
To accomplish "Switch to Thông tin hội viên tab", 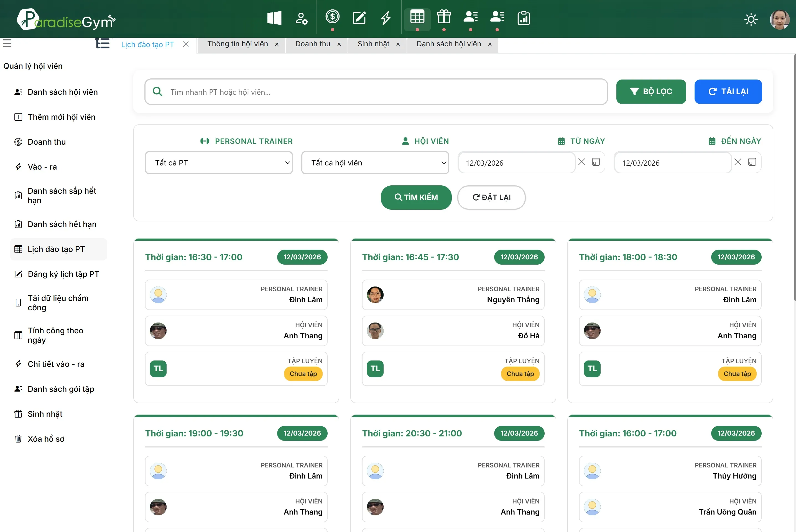I will [x=238, y=44].
